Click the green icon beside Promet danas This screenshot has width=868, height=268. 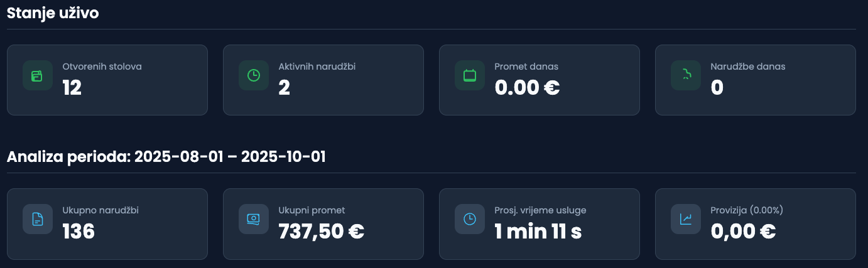(469, 75)
